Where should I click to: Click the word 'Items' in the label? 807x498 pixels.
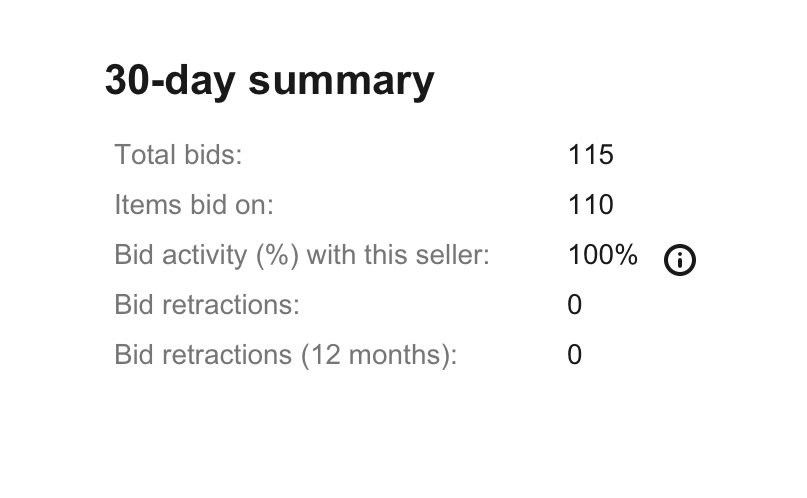click(x=148, y=204)
